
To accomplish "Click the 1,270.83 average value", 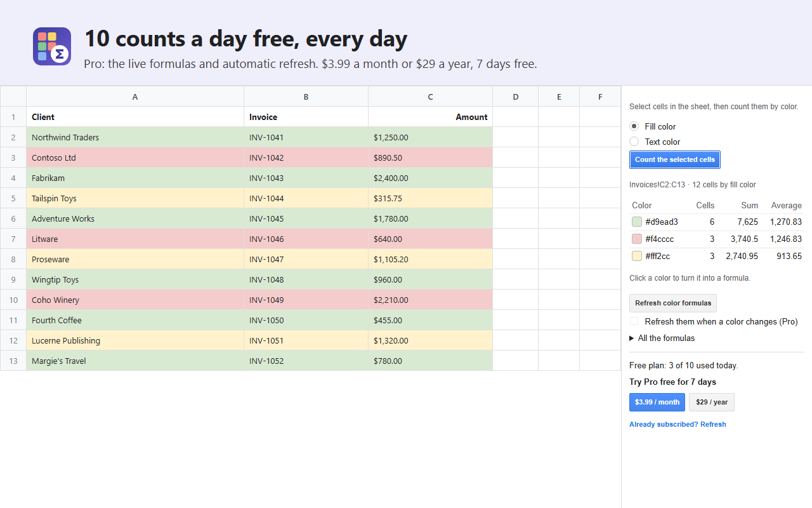I will point(786,222).
